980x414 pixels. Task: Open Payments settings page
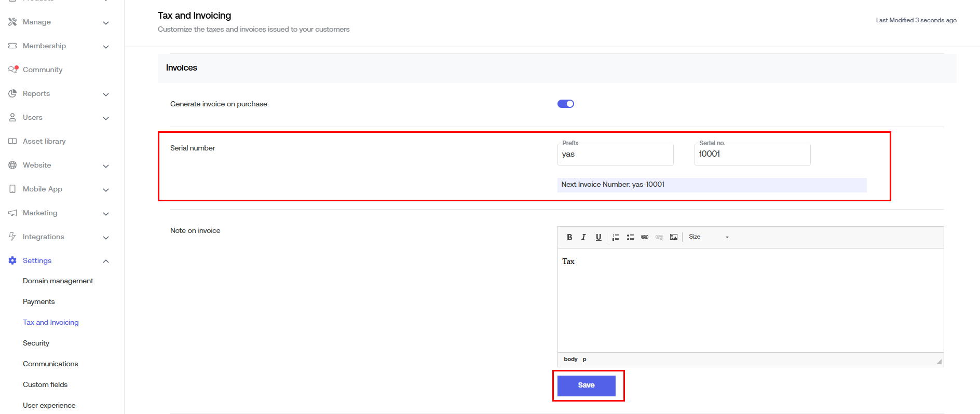39,301
